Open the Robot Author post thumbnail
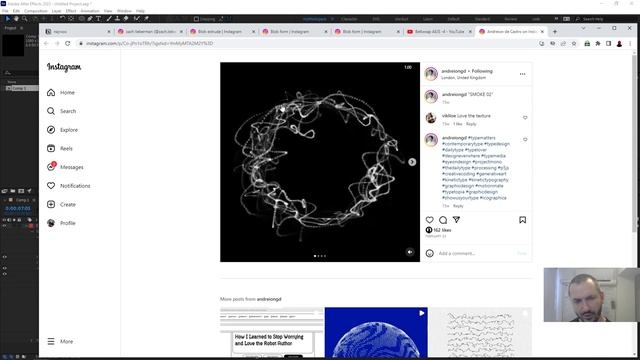 [x=271, y=332]
